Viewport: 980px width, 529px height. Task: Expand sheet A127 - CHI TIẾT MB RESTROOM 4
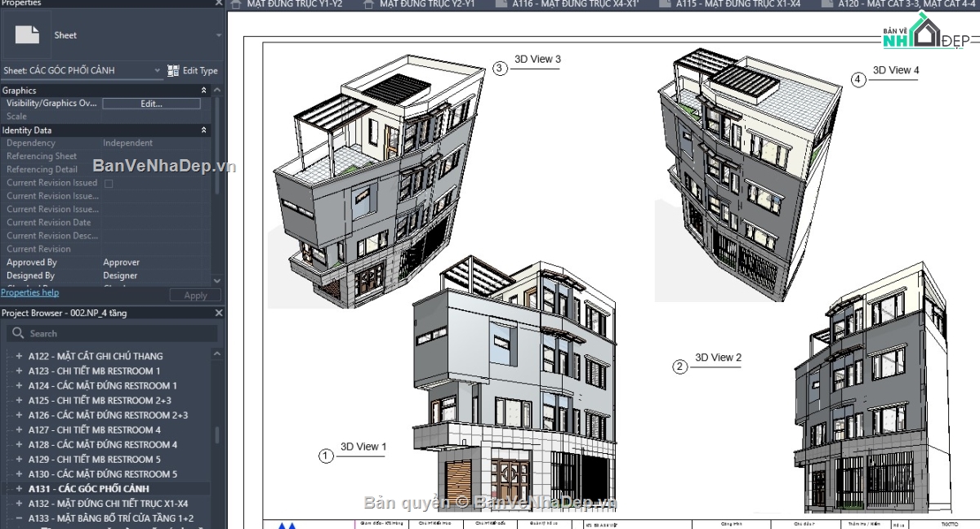click(19, 429)
